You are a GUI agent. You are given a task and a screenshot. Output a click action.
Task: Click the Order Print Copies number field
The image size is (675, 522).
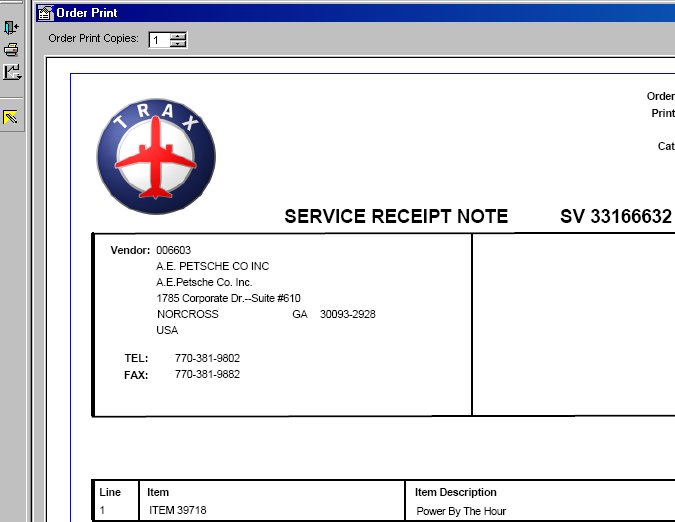coord(159,40)
